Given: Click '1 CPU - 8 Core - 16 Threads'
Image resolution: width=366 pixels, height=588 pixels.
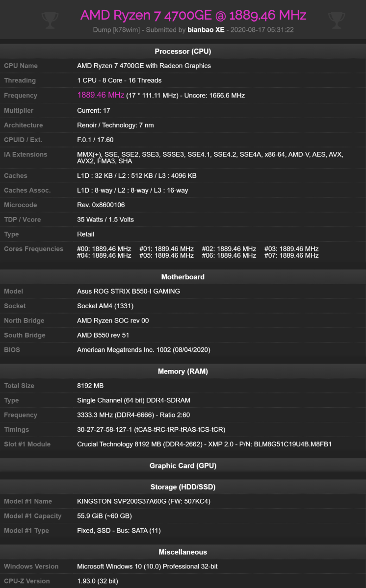Looking at the screenshot, I should click(119, 80).
